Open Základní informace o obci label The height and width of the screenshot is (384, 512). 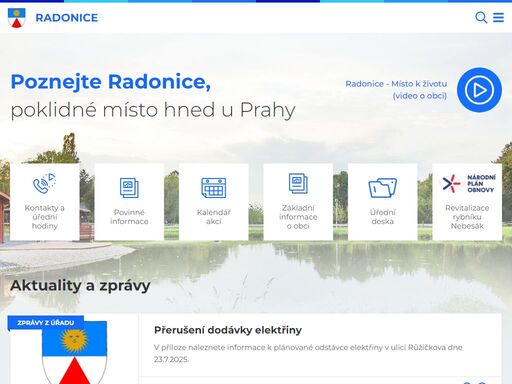[x=298, y=217]
